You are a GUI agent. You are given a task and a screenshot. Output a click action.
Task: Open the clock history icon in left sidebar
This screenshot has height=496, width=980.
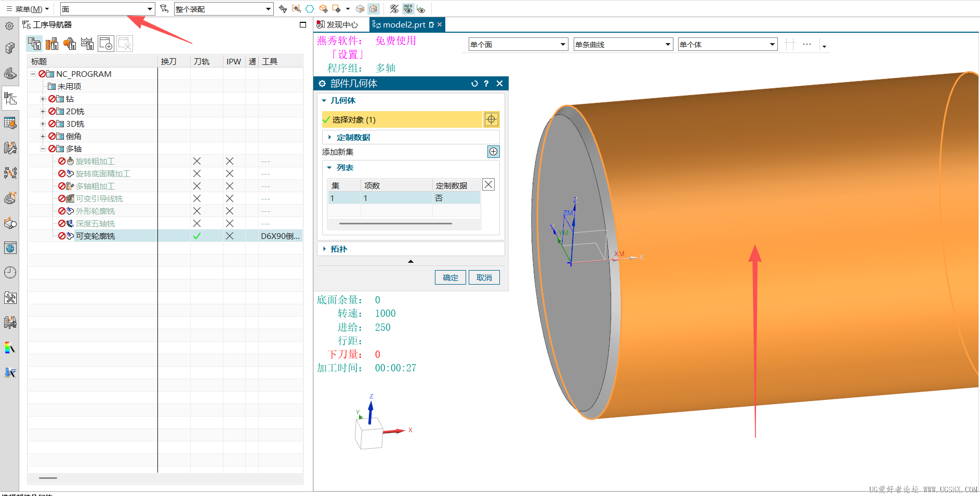[x=10, y=272]
